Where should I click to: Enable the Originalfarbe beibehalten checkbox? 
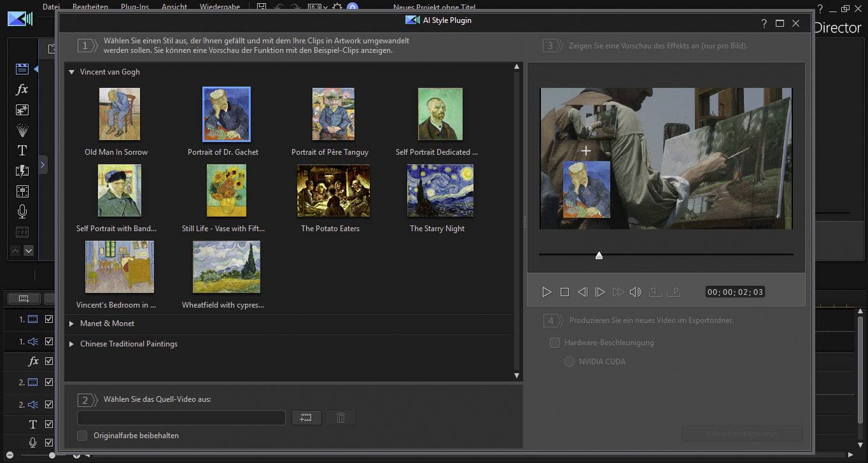(82, 435)
